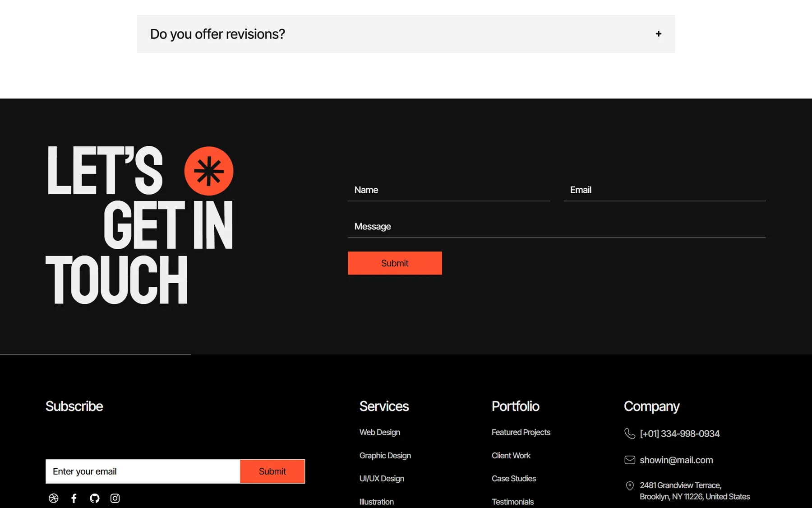Open the Illustration service link
This screenshot has height=508, width=812.
(x=377, y=502)
